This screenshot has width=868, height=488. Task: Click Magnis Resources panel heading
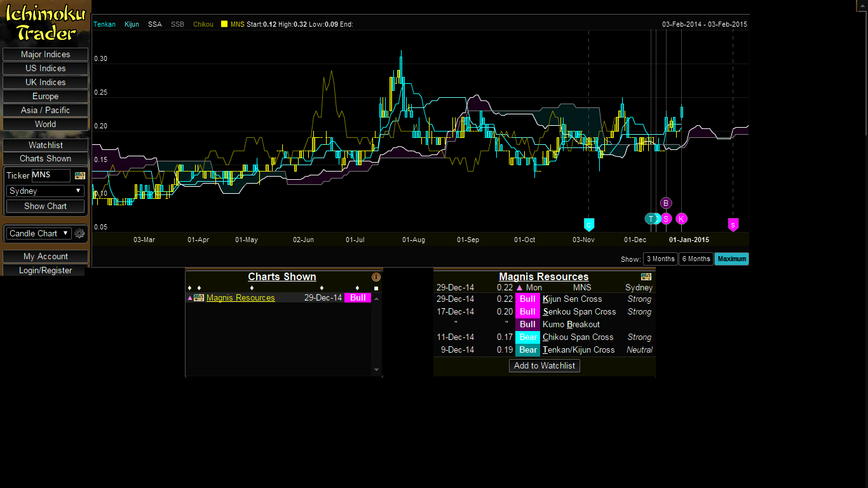point(544,277)
